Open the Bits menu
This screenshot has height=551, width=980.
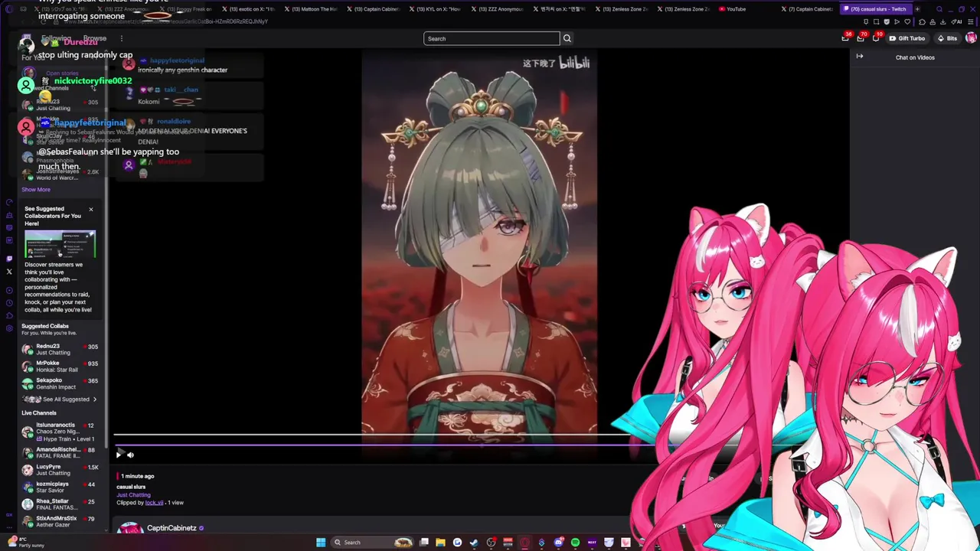tap(947, 38)
